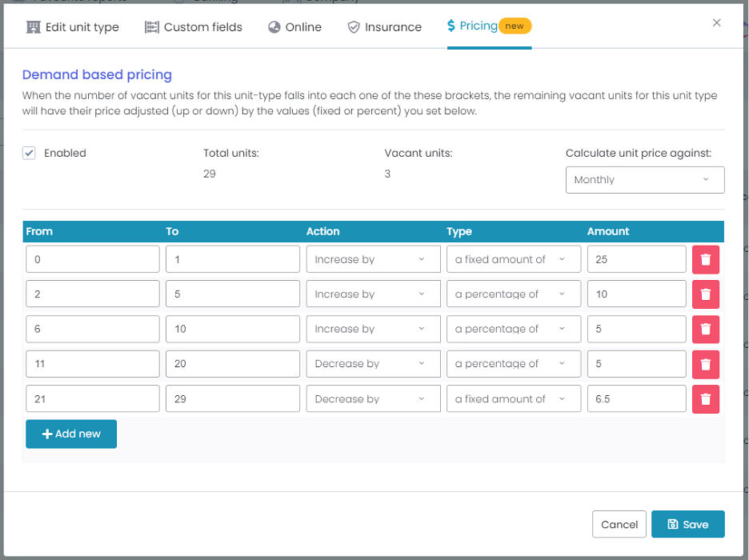Viewport: 749px width, 560px height.
Task: Open Type dropdown in the 11–20 row
Action: click(x=514, y=364)
